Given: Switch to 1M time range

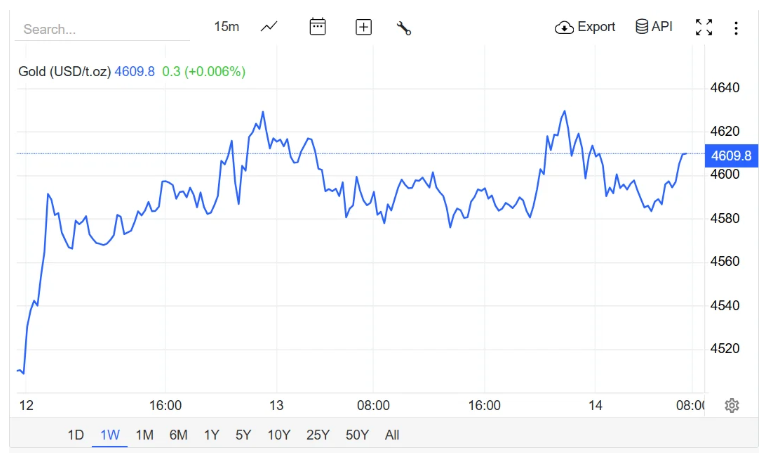Looking at the screenshot, I should (144, 435).
